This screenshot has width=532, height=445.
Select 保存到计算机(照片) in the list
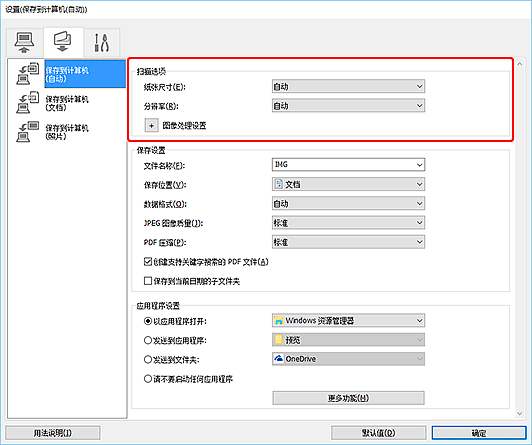[67, 132]
